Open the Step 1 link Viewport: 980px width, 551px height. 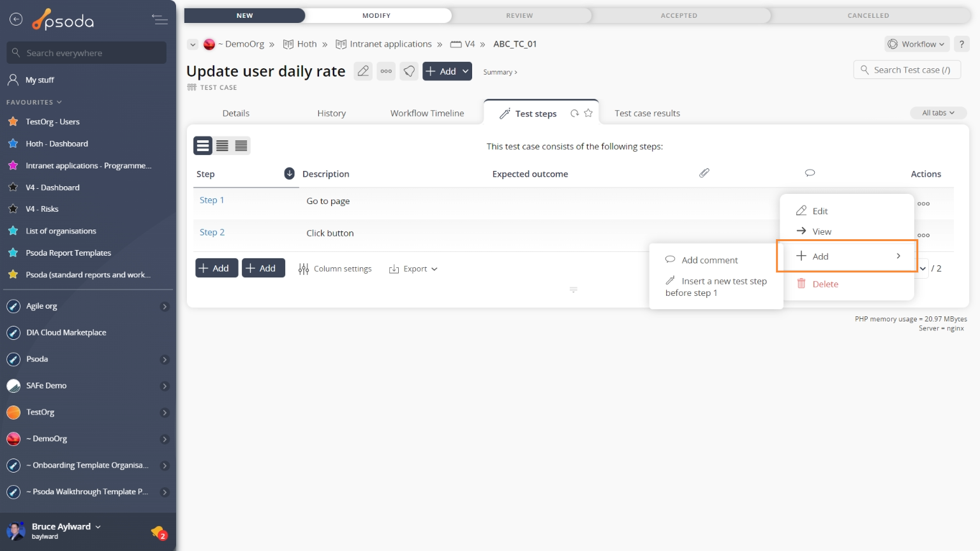coord(212,200)
